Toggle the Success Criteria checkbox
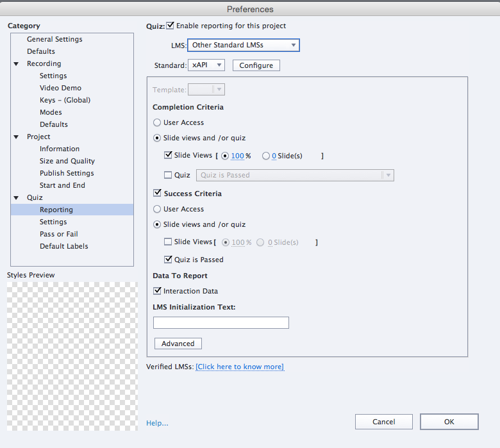Screen dimensions: 500x448 tap(157, 193)
